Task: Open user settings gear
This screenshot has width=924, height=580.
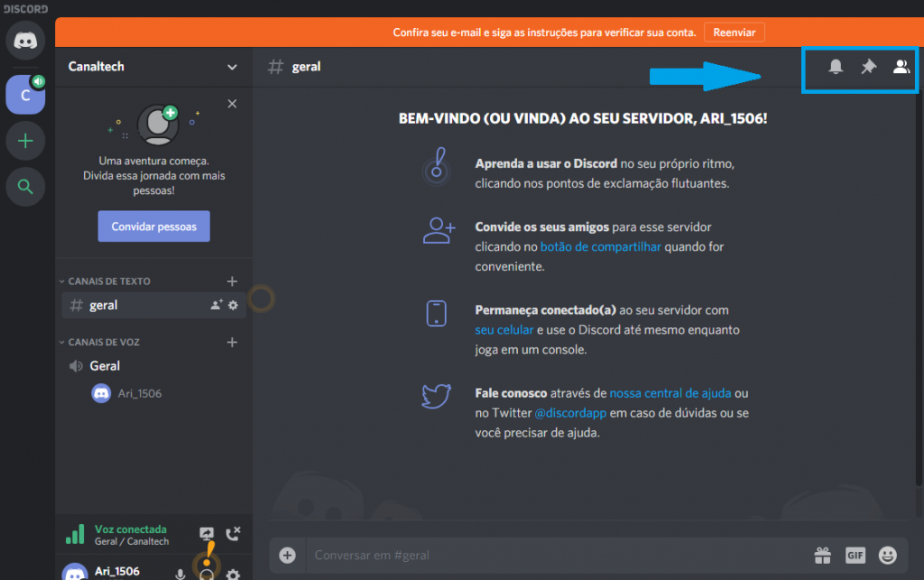Action: pos(234,574)
